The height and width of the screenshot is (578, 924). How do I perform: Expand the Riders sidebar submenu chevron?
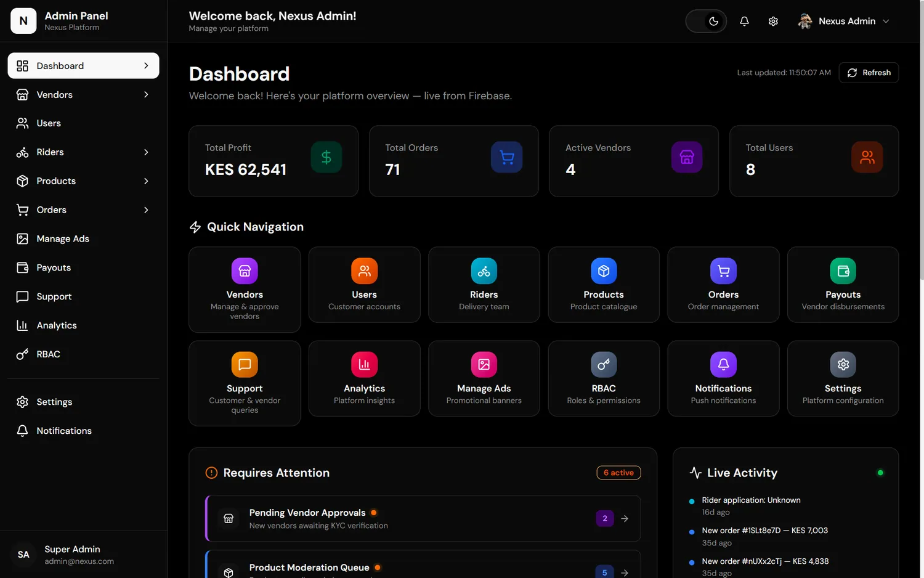(146, 152)
